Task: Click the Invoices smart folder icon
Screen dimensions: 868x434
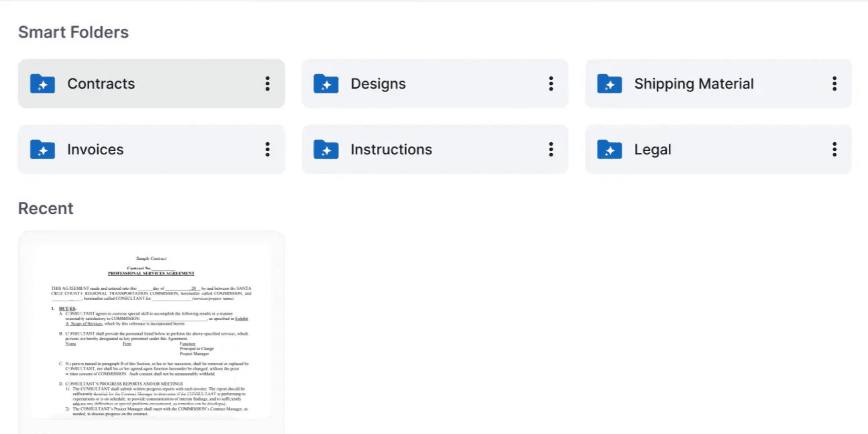Action: (x=43, y=149)
